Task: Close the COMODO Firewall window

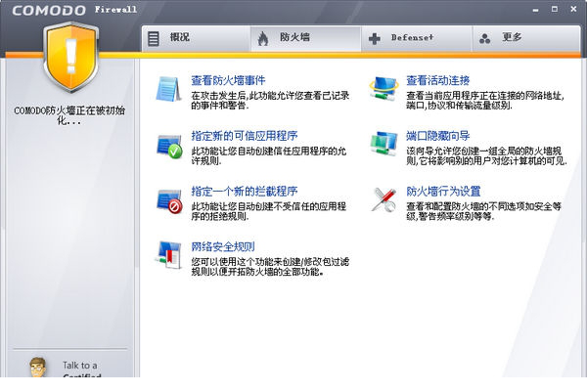Action: point(573,9)
